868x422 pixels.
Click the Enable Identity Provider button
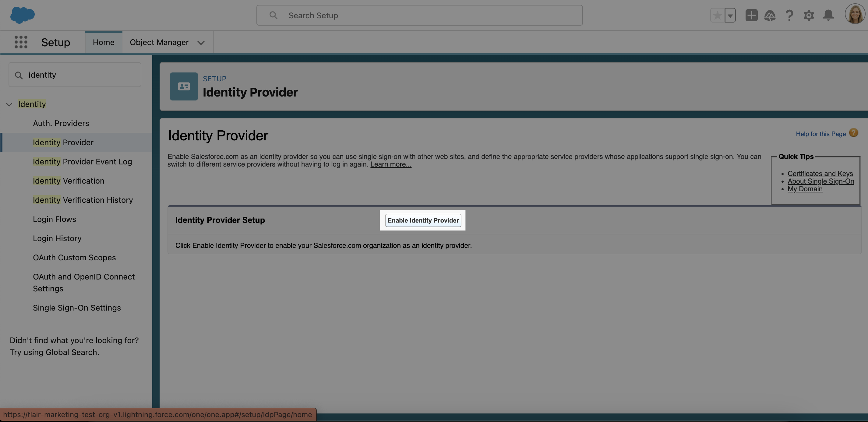pyautogui.click(x=422, y=220)
